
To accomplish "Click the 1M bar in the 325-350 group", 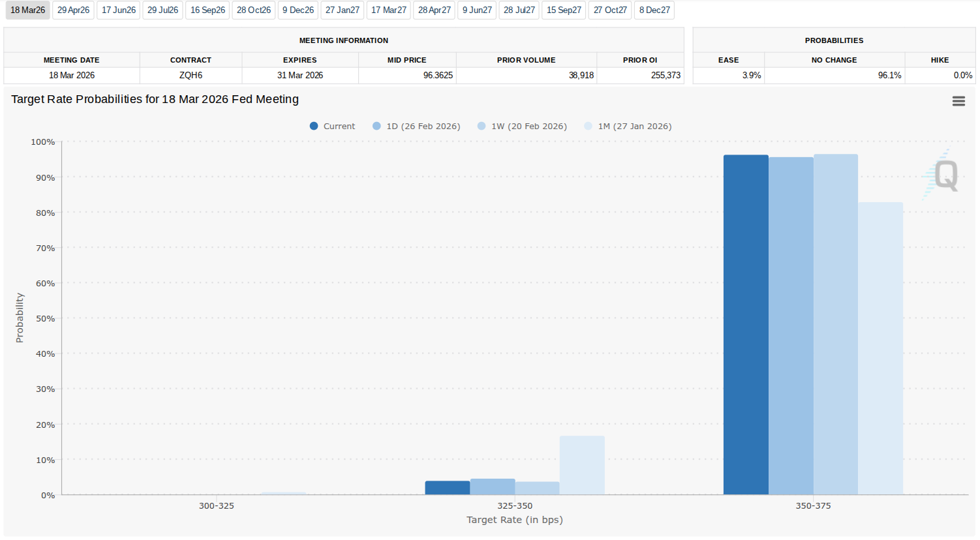I will pyautogui.click(x=582, y=466).
